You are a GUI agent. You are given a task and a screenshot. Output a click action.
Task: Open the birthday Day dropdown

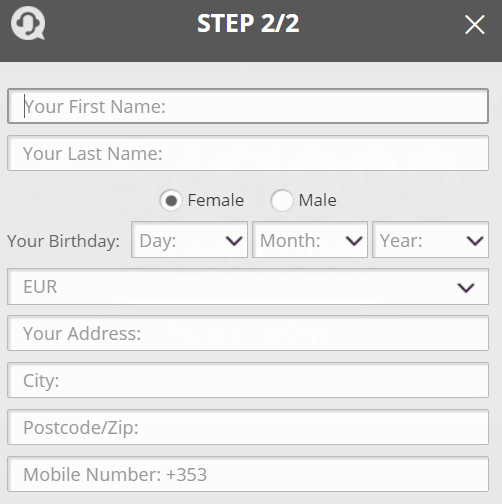tap(189, 240)
